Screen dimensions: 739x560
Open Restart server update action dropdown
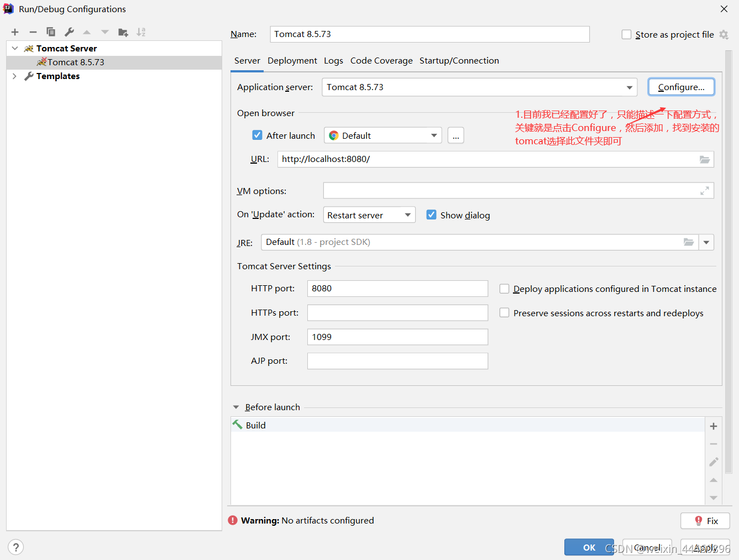click(369, 215)
